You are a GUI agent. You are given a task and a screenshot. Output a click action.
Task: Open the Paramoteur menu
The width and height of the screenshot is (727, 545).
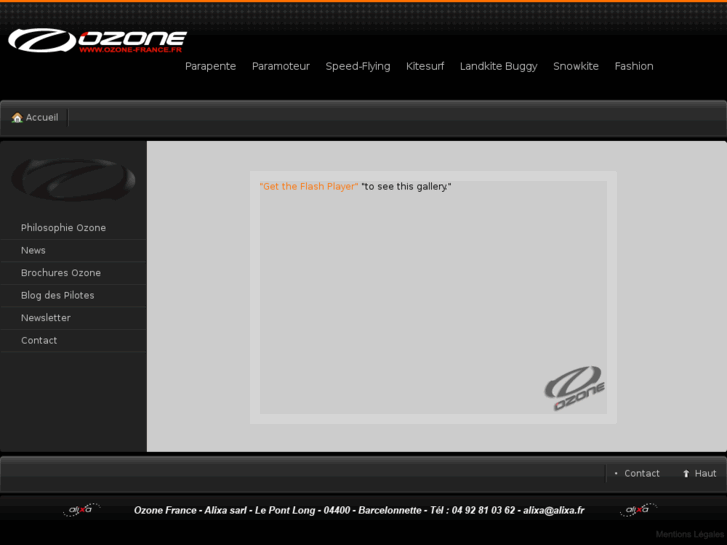281,66
